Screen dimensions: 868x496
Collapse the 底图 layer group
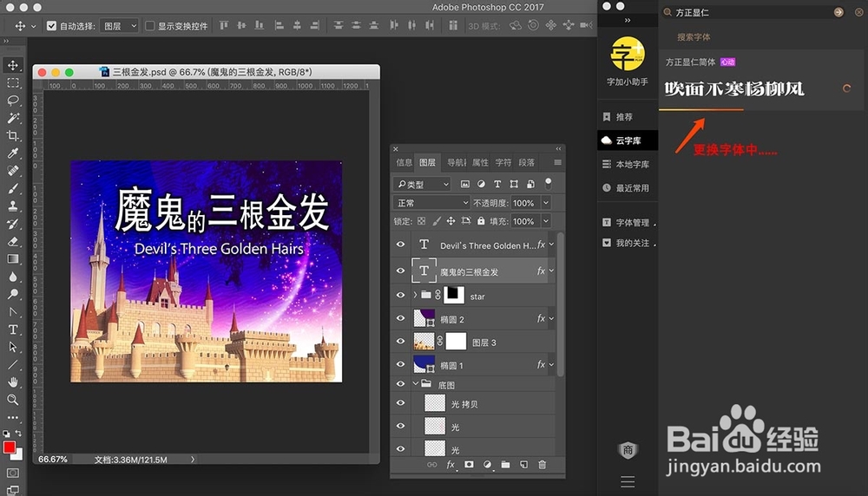click(415, 383)
